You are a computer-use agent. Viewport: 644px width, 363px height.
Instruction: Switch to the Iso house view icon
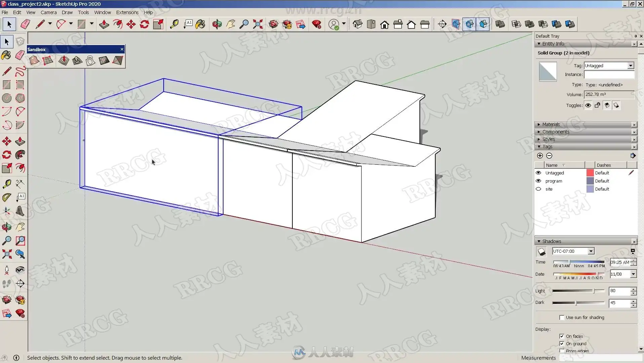click(x=358, y=24)
